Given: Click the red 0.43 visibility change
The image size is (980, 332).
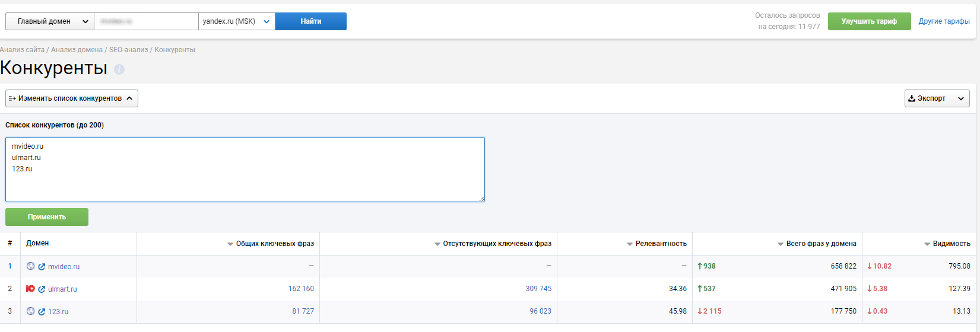Looking at the screenshot, I should click(877, 311).
